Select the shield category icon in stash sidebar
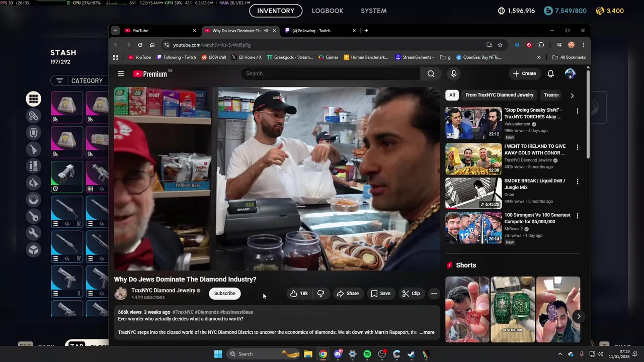644x362 pixels. click(34, 133)
